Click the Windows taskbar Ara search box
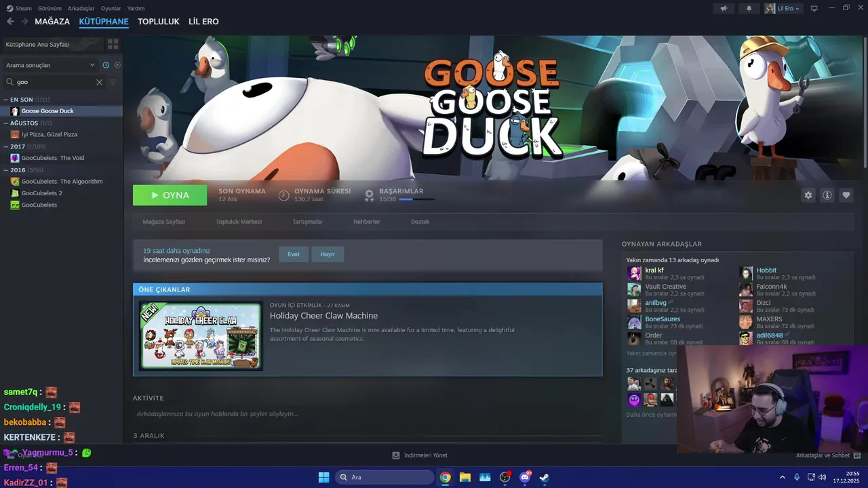This screenshot has height=488, width=868. (x=384, y=477)
